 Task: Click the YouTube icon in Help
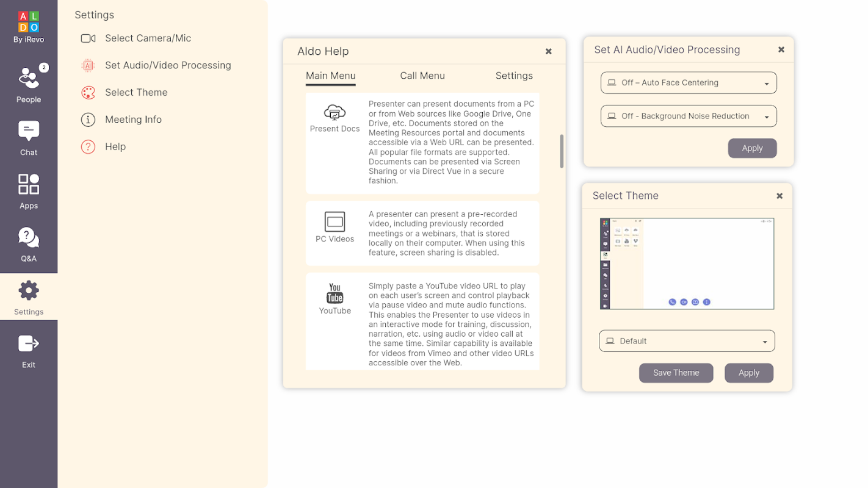(335, 293)
